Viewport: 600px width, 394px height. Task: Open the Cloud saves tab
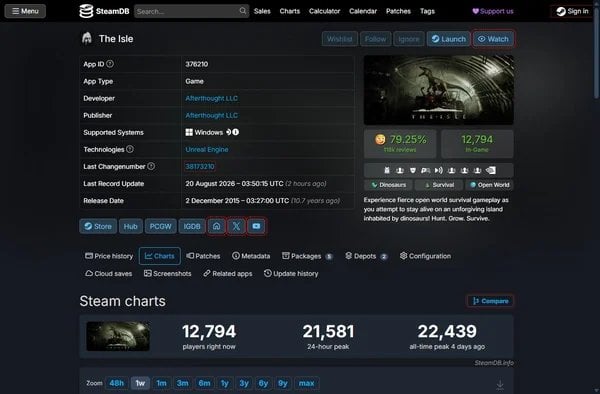tap(109, 274)
